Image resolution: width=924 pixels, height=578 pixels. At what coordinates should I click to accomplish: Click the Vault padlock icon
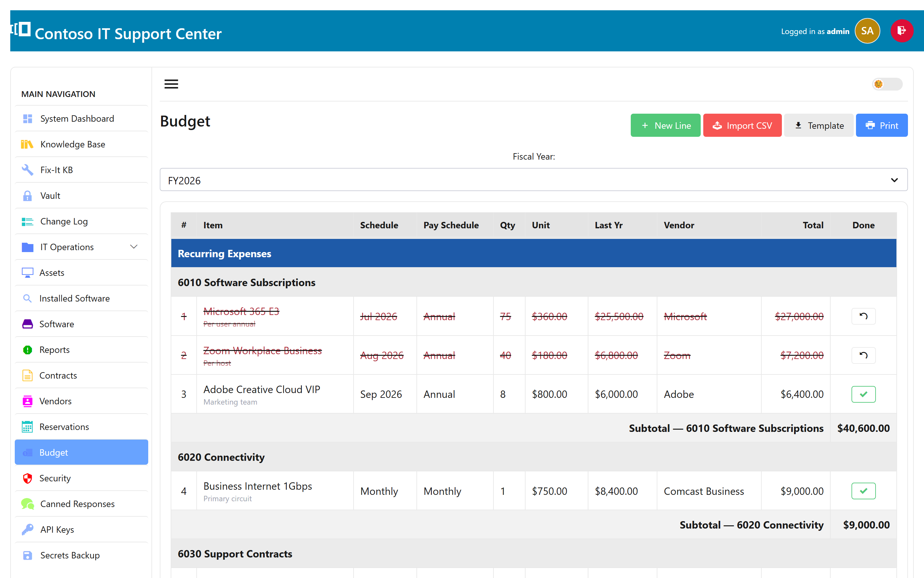[27, 196]
